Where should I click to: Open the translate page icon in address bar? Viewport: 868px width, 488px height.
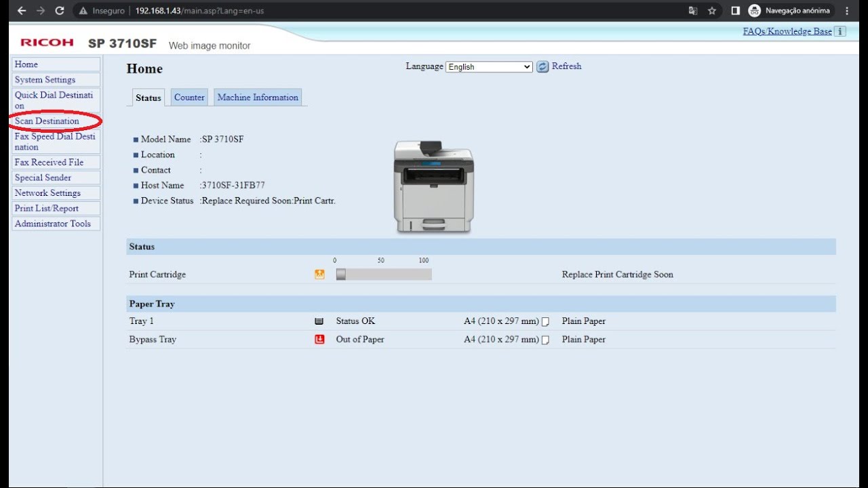coord(693,11)
